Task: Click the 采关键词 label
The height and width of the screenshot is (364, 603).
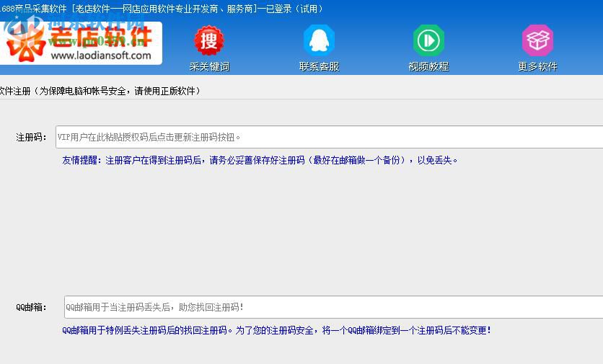Action: (209, 66)
